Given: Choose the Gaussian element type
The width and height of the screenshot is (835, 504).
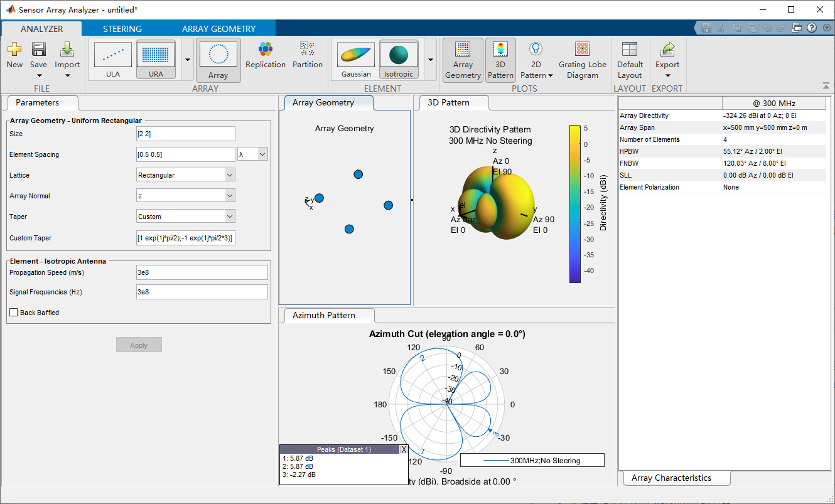Looking at the screenshot, I should tap(356, 60).
